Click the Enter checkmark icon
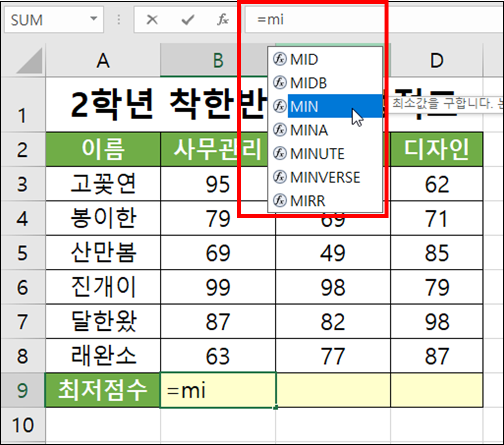Image resolution: width=504 pixels, height=445 pixels. click(188, 19)
